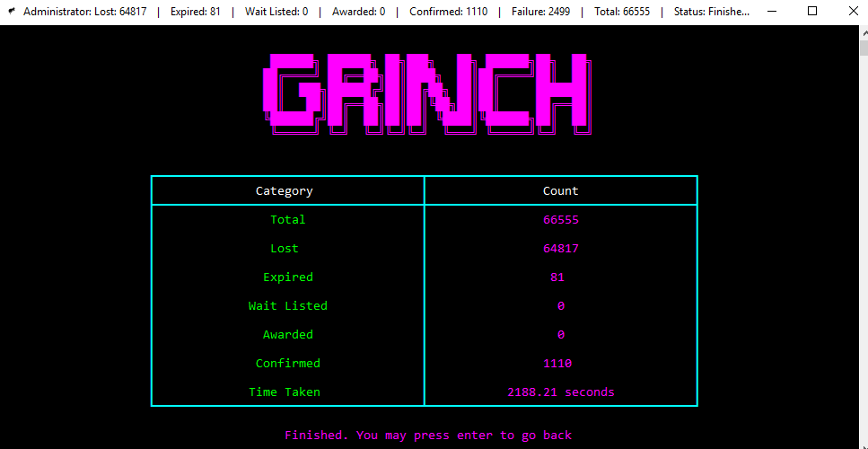Click the Wait Listed count 0

click(561, 306)
